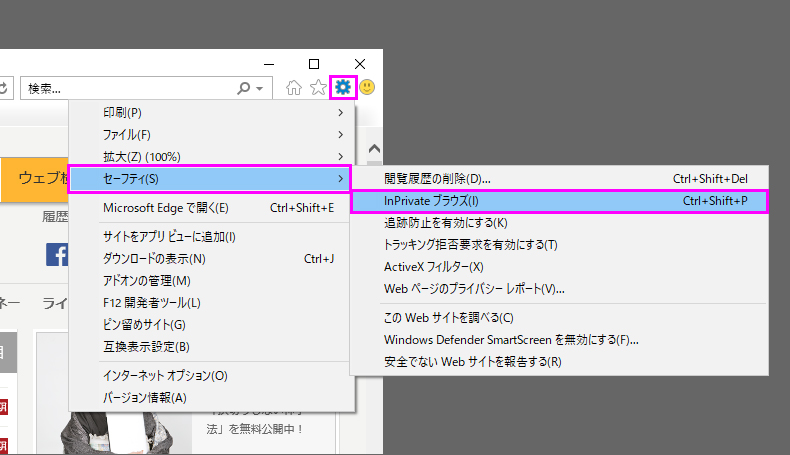790x455 pixels.
Task: Expand the search provider dropdown arrow
Action: click(x=259, y=89)
